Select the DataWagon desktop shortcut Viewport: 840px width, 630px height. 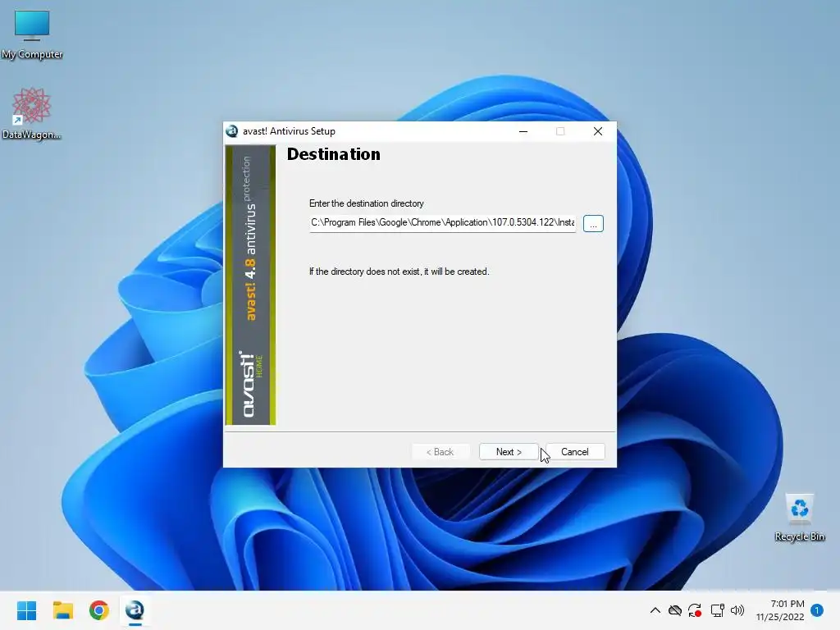click(x=32, y=113)
